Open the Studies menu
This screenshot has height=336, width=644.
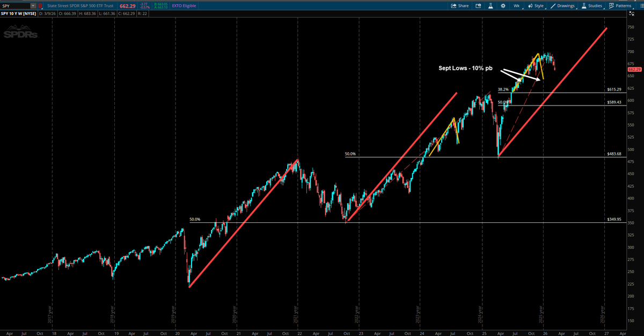pos(592,6)
